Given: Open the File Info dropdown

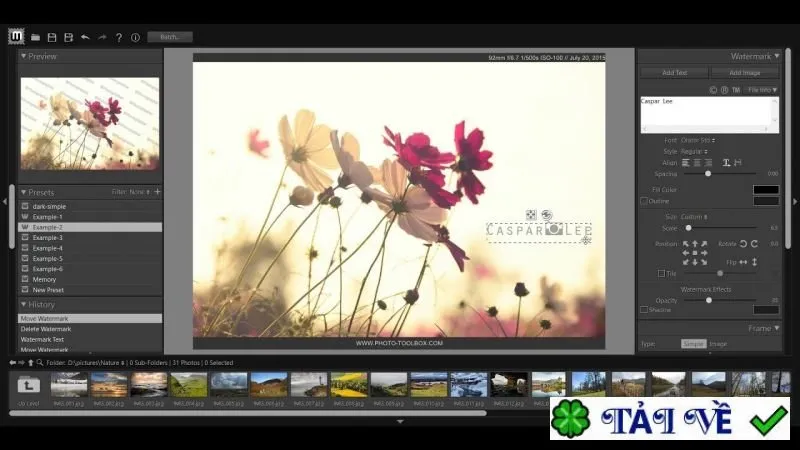Looking at the screenshot, I should click(x=762, y=90).
